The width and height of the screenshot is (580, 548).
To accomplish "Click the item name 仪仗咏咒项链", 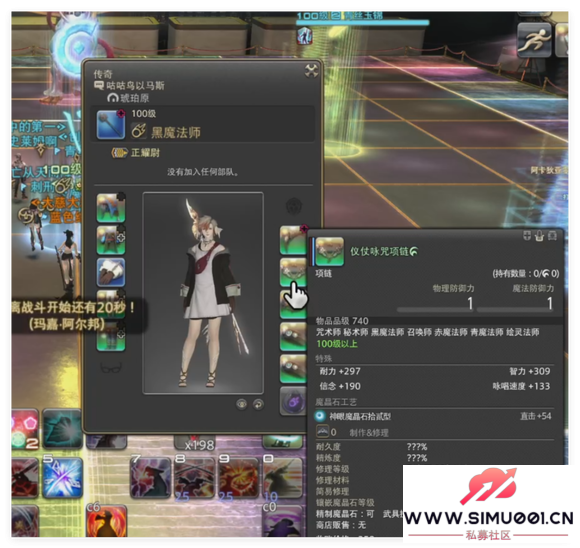I will (379, 251).
